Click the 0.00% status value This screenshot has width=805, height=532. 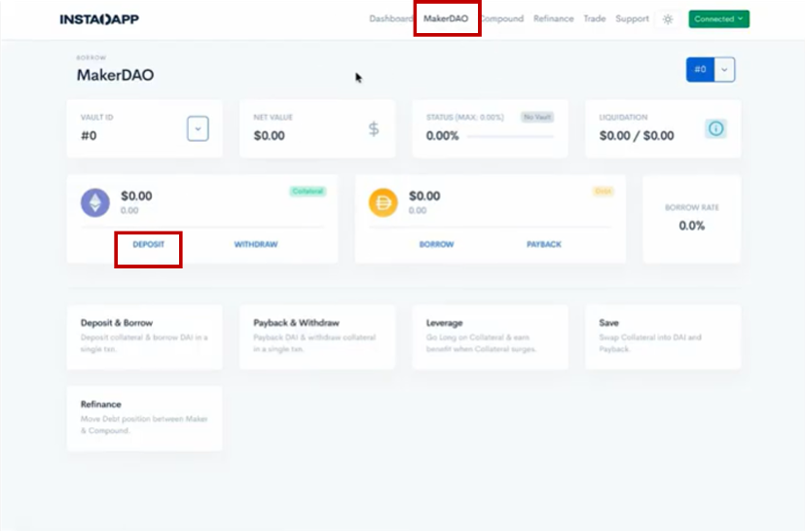[442, 136]
